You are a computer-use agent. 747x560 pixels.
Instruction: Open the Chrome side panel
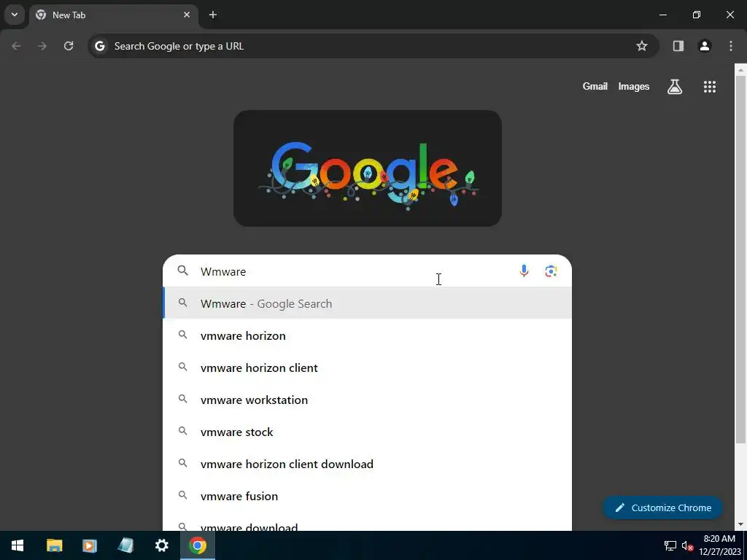678,46
